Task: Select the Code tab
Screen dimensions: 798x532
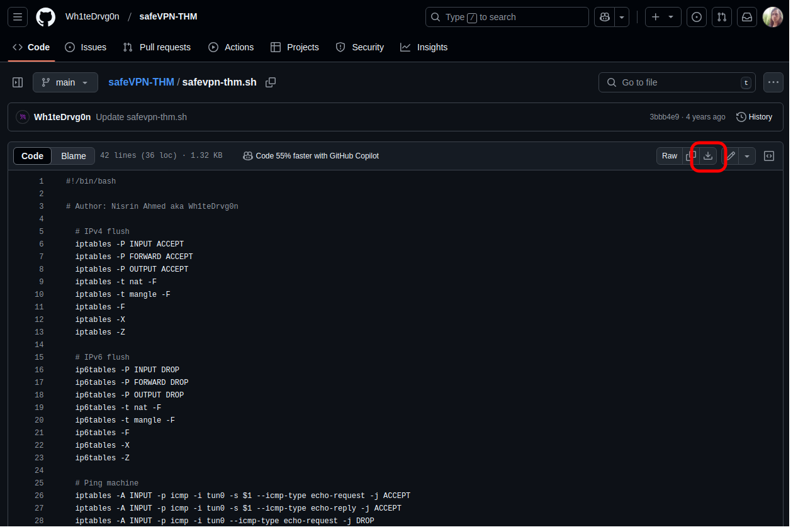Action: pyautogui.click(x=31, y=47)
